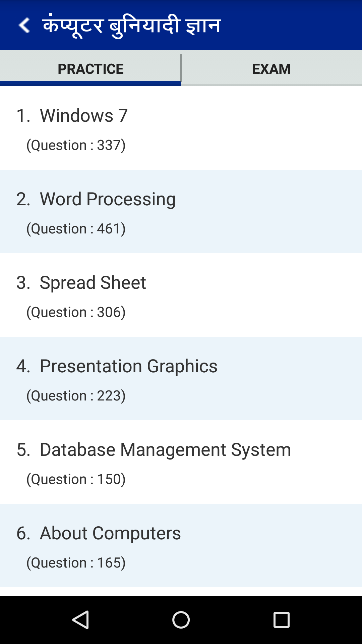The width and height of the screenshot is (362, 644).
Task: Select the Word Processing topic
Action: [108, 199]
